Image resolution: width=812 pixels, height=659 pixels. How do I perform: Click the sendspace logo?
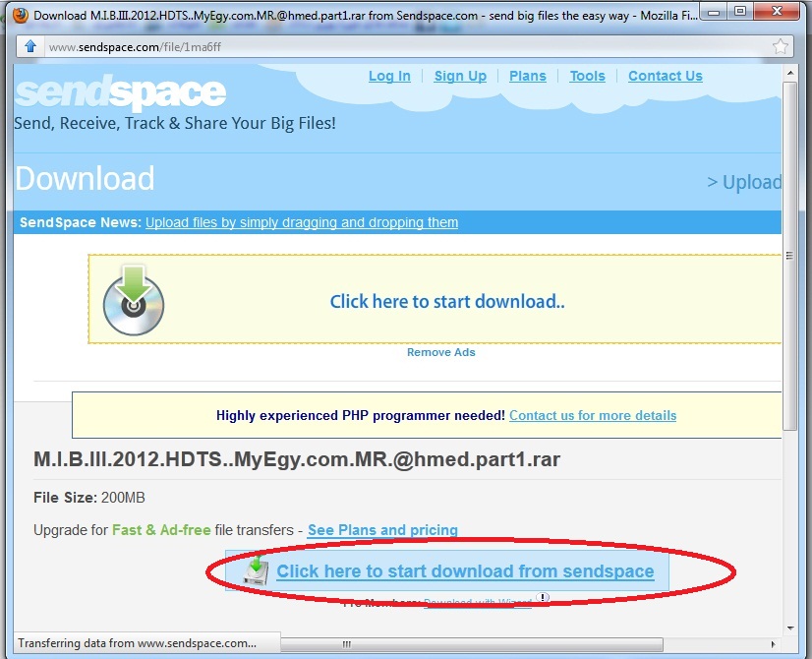(x=120, y=93)
